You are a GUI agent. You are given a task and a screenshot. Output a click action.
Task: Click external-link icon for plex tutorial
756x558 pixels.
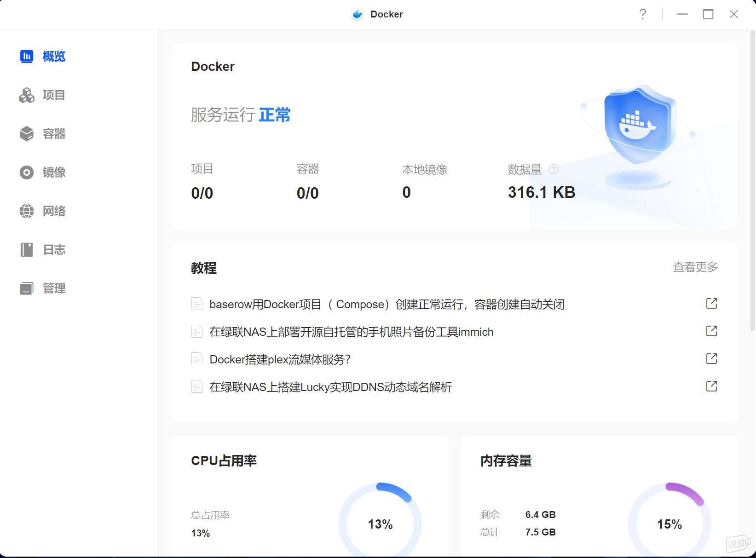712,359
